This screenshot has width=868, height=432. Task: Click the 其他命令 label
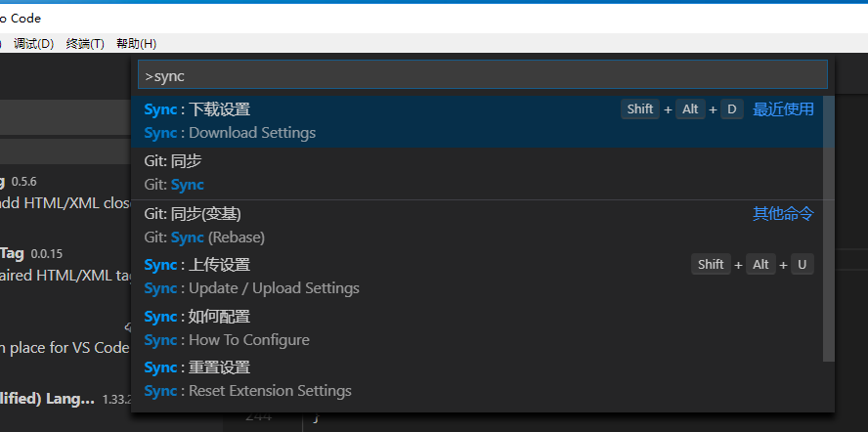coord(783,213)
